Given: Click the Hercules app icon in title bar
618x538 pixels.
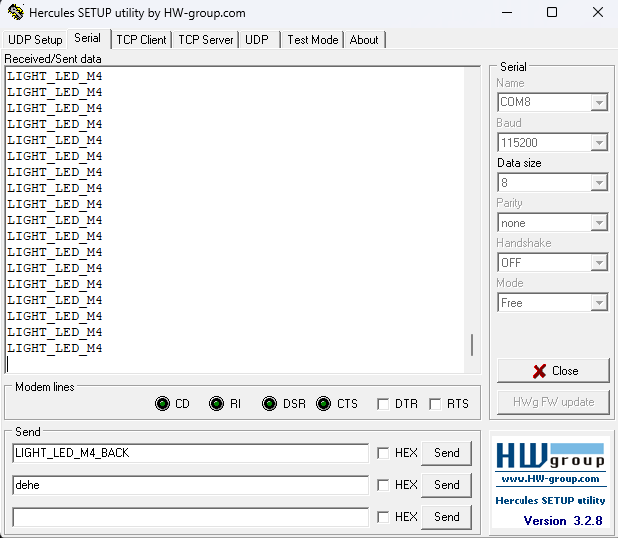Looking at the screenshot, I should tap(16, 12).
